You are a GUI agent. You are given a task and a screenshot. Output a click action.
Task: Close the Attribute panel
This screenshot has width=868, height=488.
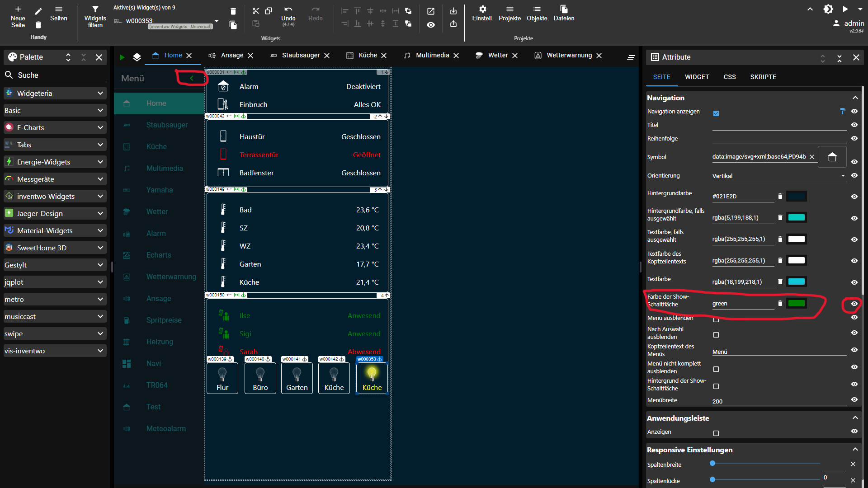click(856, 57)
